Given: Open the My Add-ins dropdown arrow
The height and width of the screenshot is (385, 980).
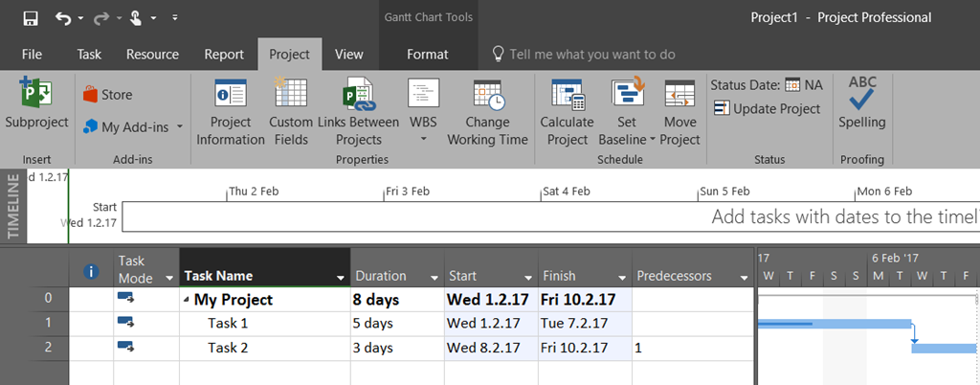Looking at the screenshot, I should coord(179,127).
